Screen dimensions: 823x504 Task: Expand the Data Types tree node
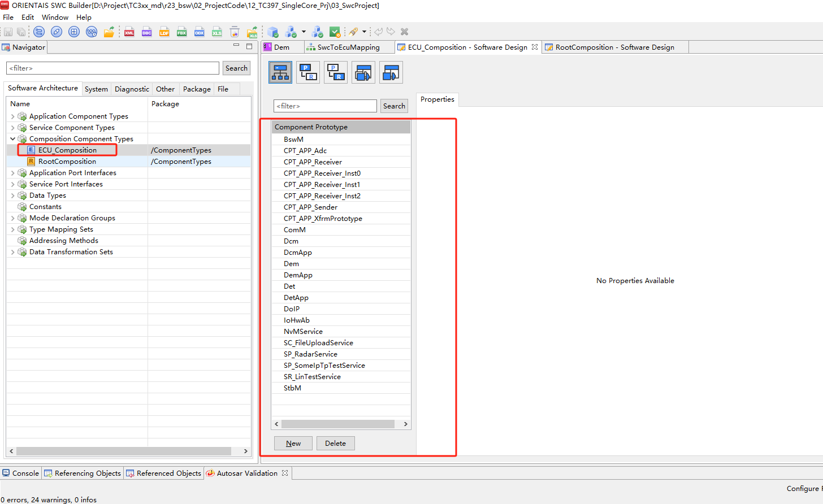(x=12, y=195)
